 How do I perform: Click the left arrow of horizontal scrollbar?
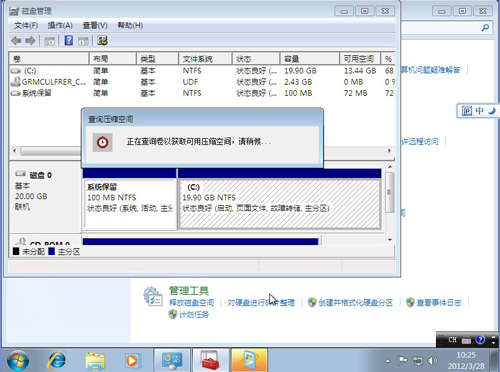pos(14,151)
